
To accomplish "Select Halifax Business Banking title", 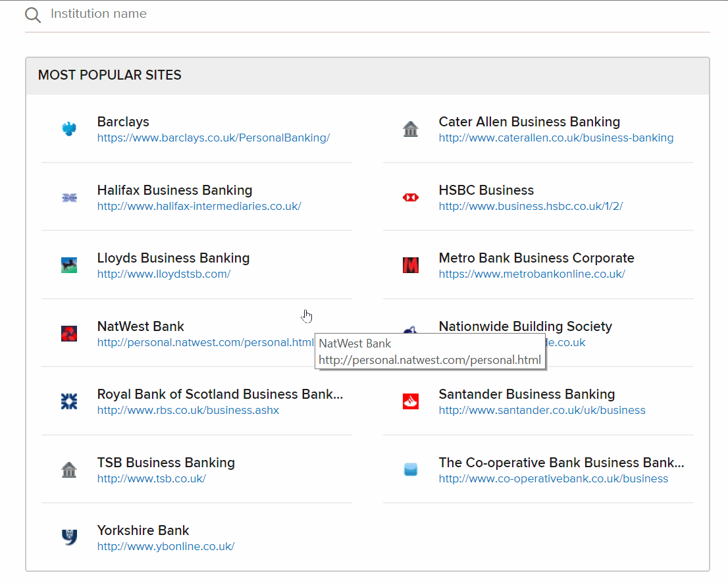I will (x=174, y=190).
